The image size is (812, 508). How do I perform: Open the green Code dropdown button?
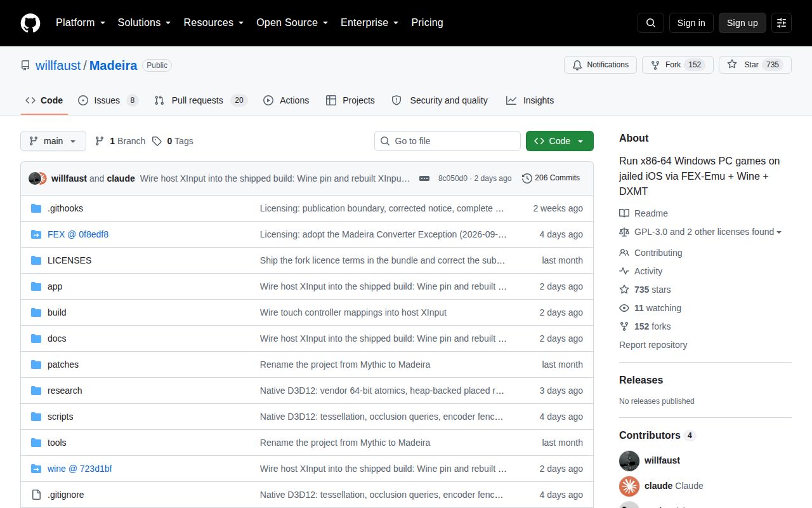[x=560, y=141]
